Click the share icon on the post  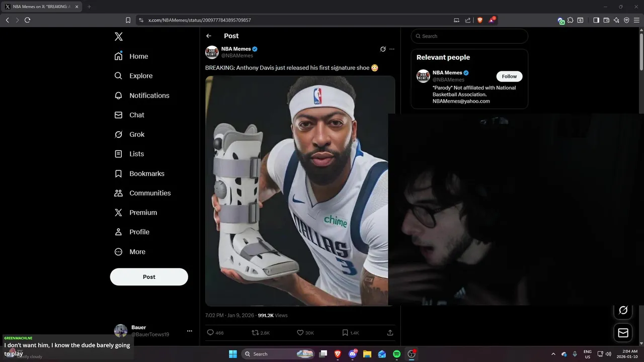click(390, 333)
